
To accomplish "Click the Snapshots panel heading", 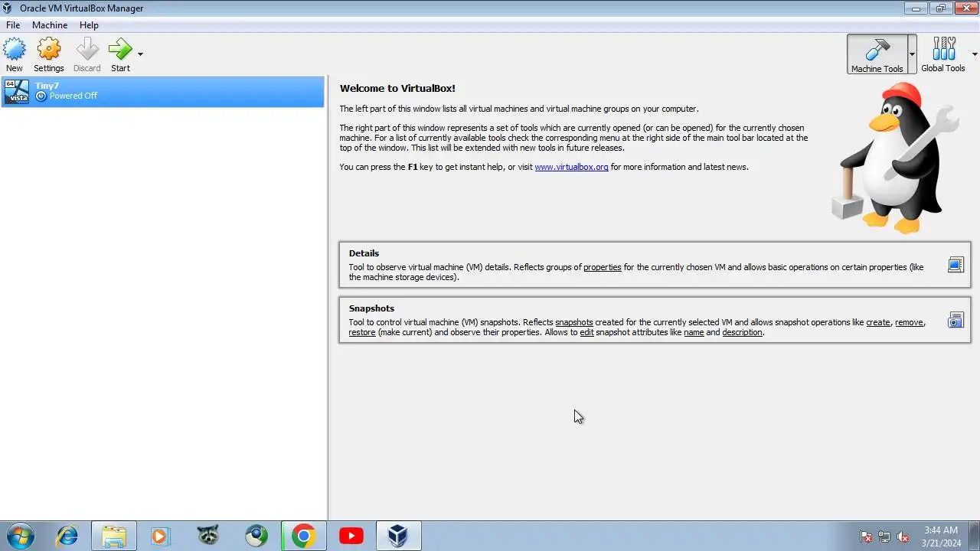I will click(x=371, y=308).
